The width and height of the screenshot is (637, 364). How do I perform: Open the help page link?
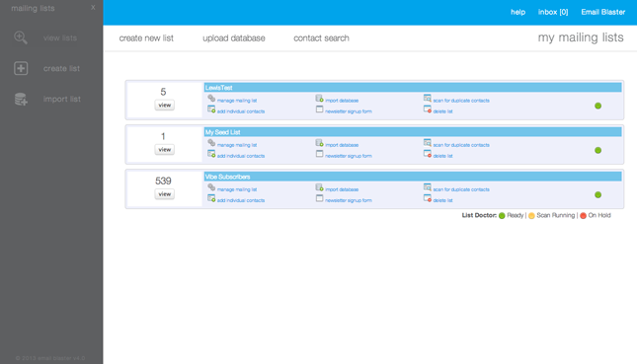[518, 12]
